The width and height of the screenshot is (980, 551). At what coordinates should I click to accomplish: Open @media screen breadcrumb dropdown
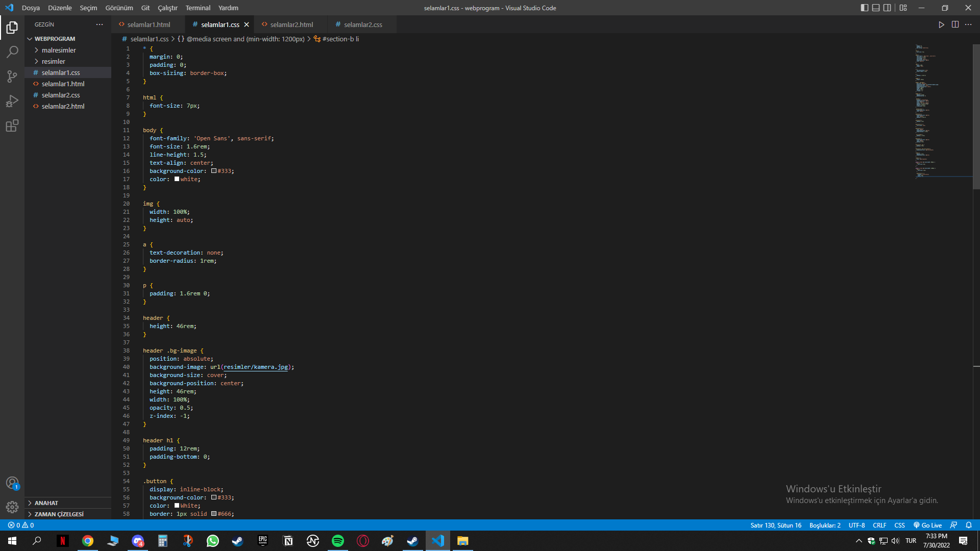click(x=241, y=39)
